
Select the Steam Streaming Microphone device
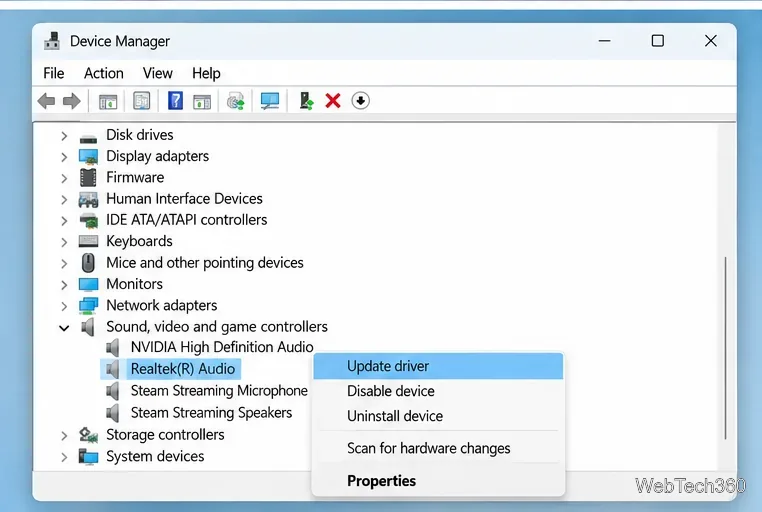click(x=219, y=391)
